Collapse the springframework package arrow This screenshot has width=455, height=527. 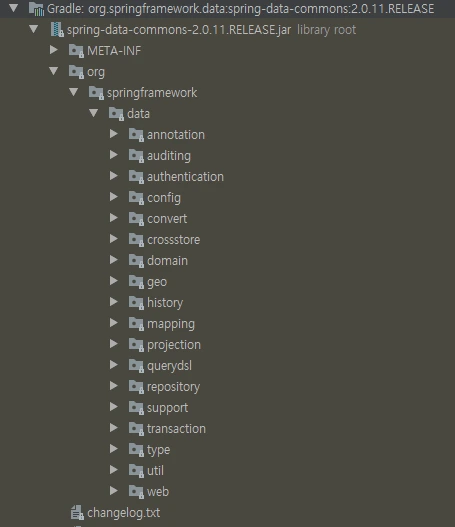tap(74, 92)
